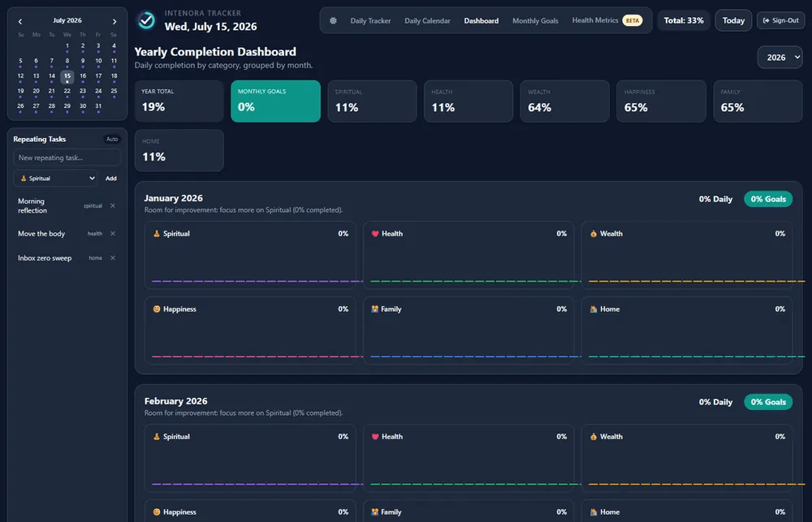
Task: Open the Daily Tracker tab
Action: (370, 21)
